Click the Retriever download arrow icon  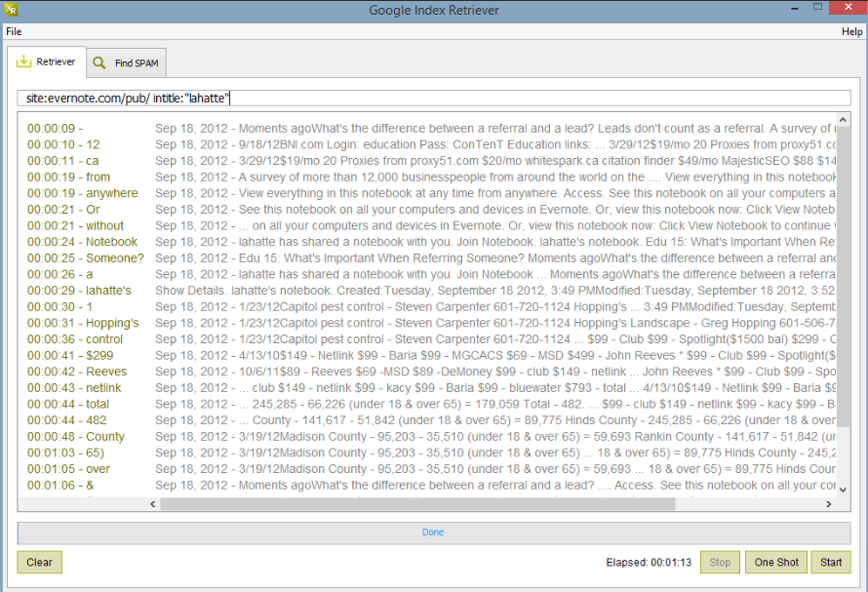click(x=23, y=61)
